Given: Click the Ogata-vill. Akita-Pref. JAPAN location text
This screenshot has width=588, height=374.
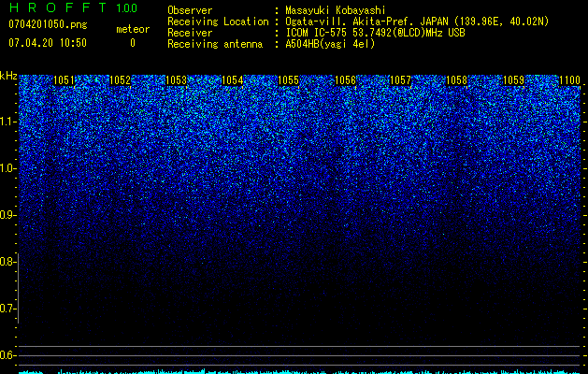Looking at the screenshot, I should (417, 22).
